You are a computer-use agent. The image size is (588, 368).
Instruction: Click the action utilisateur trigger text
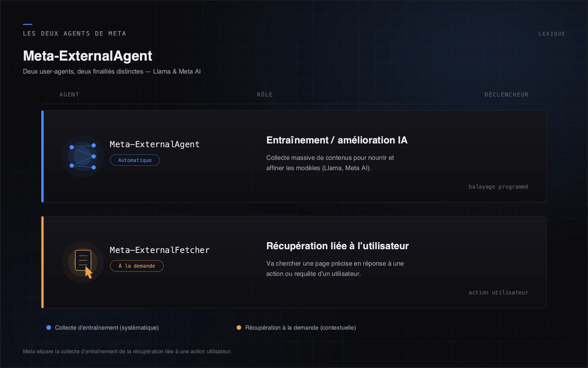(498, 293)
